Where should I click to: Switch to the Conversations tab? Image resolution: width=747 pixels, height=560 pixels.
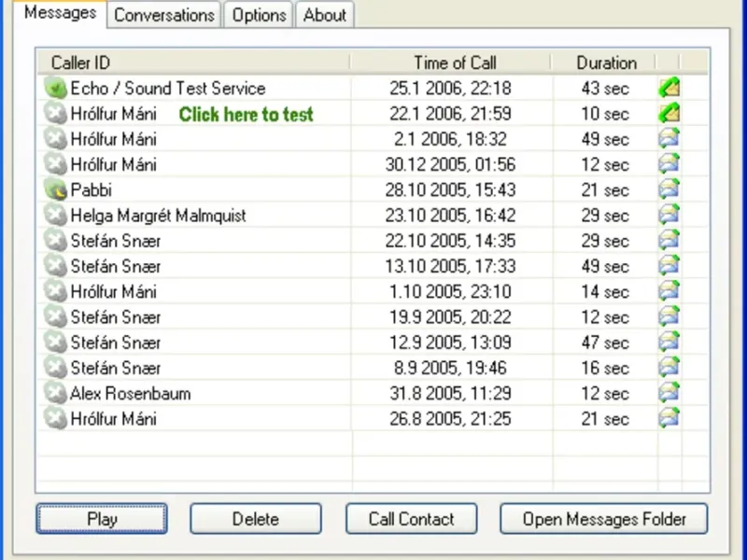(164, 15)
